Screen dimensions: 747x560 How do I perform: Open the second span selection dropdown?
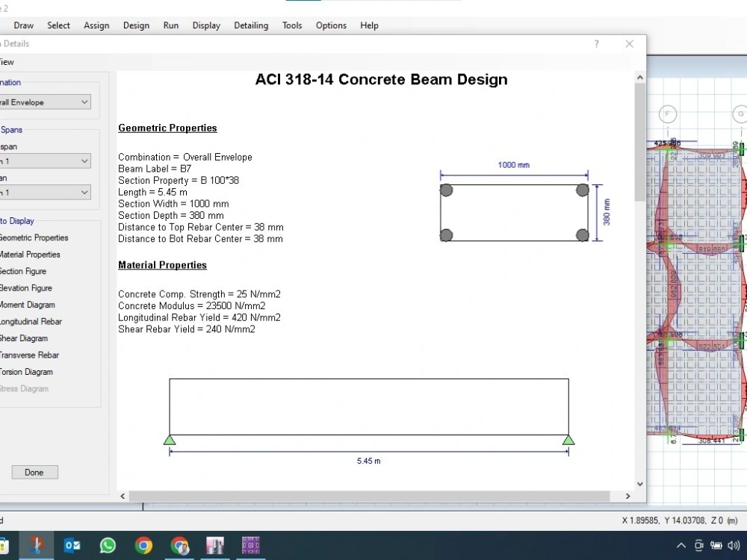[84, 192]
